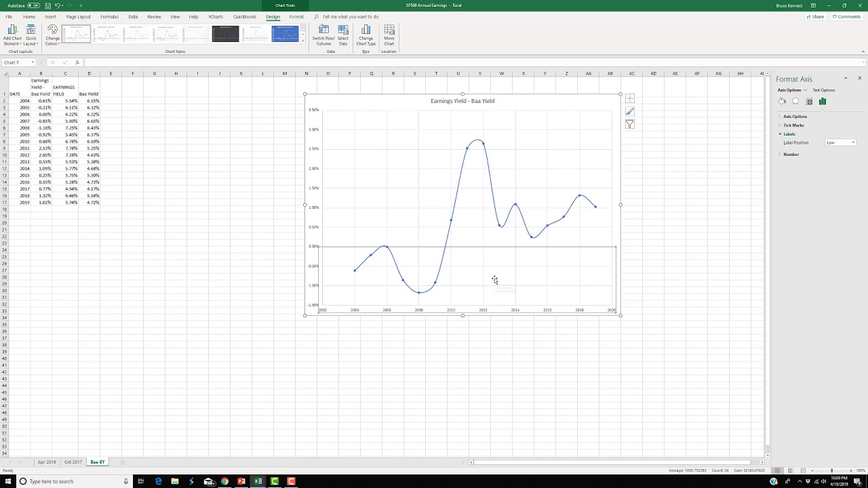Select the first chart style thumbnail
868x488 pixels.
point(76,33)
